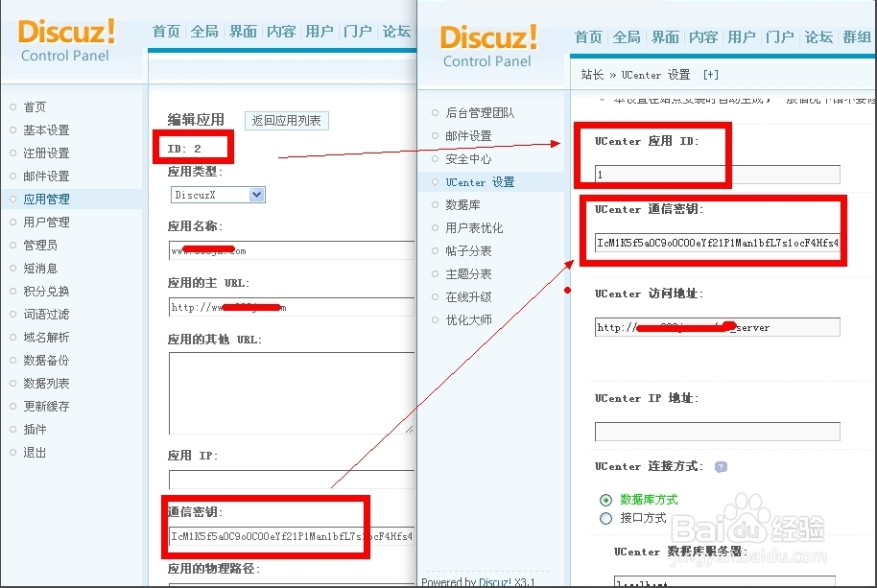Click the Discuz! logo above 后台管理团队

487,45
